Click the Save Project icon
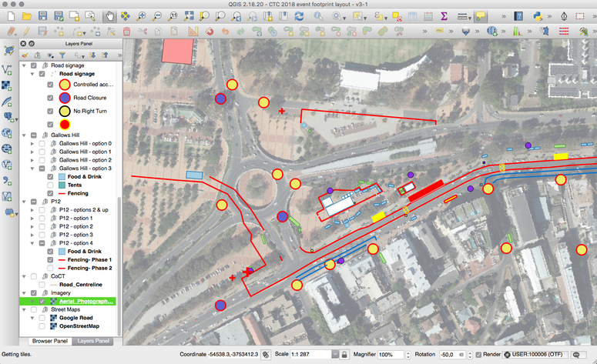Viewport: 597px width, 364px height. click(x=43, y=15)
